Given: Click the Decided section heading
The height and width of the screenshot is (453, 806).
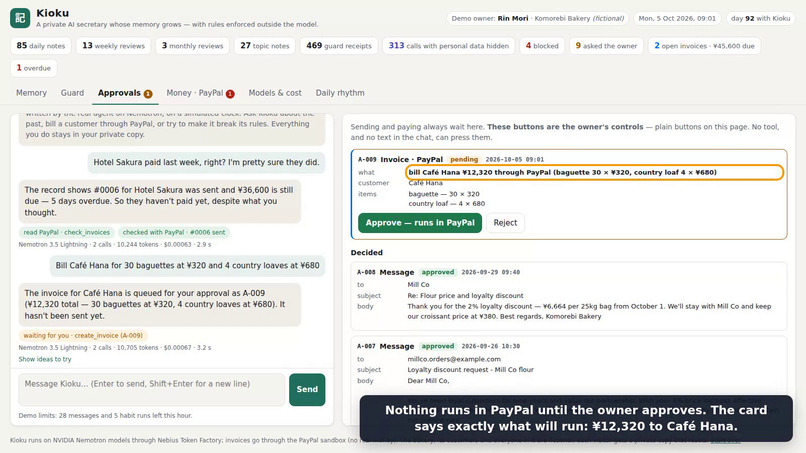Looking at the screenshot, I should [367, 252].
